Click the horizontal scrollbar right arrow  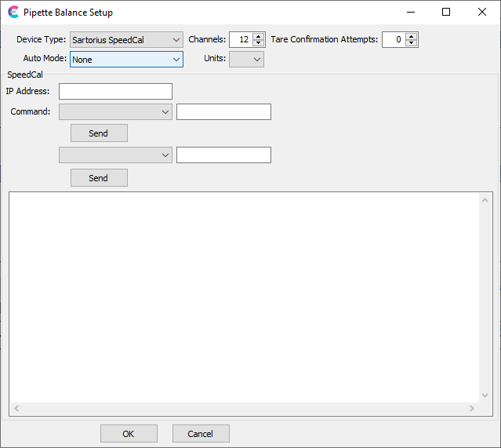pyautogui.click(x=471, y=409)
